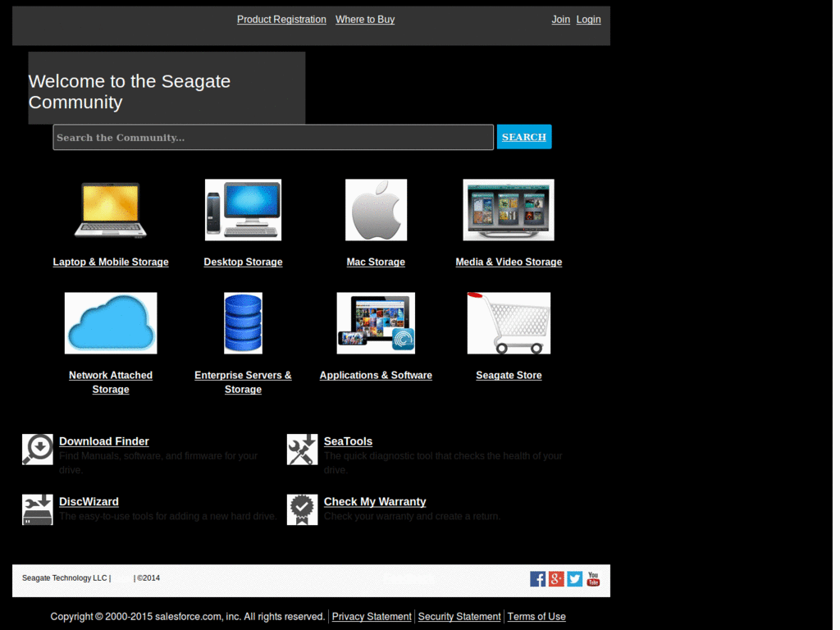Open the Check My Warranty link
This screenshot has width=840, height=630.
pyautogui.click(x=375, y=502)
